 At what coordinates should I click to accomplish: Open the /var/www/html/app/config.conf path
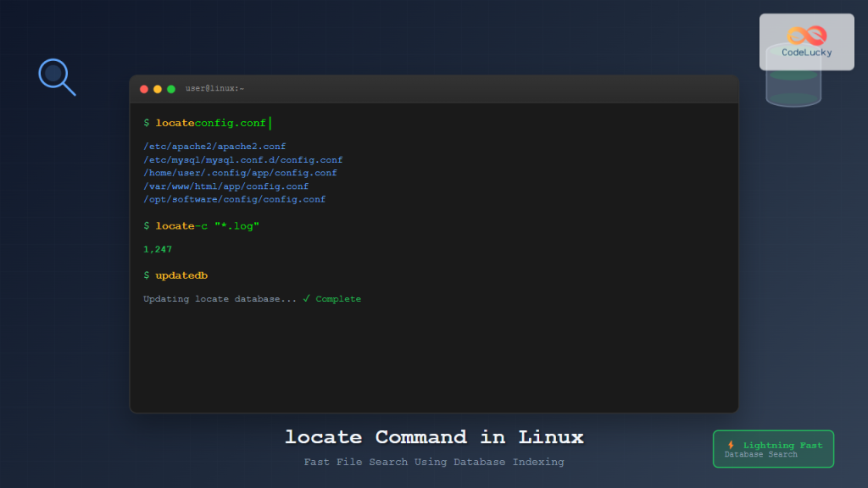click(x=225, y=186)
